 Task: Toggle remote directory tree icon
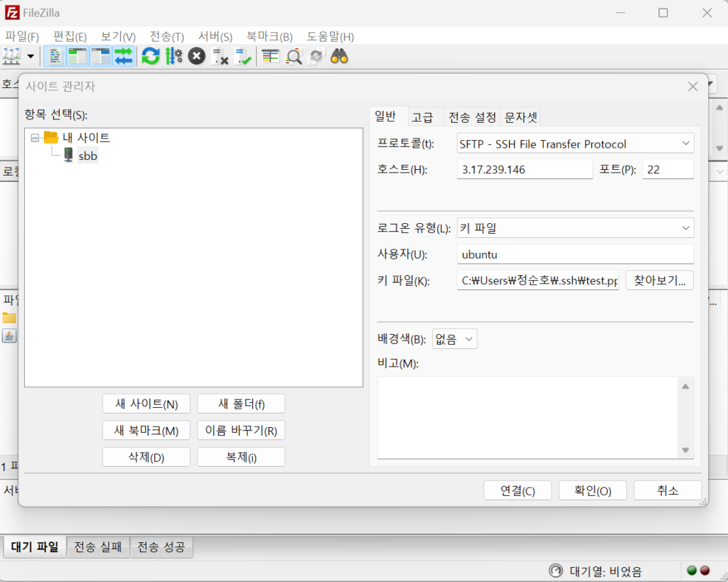click(x=100, y=56)
